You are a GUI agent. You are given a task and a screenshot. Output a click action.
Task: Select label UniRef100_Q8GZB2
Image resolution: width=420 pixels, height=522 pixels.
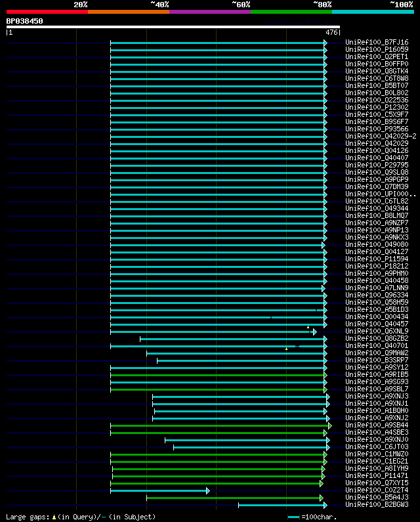377,339
